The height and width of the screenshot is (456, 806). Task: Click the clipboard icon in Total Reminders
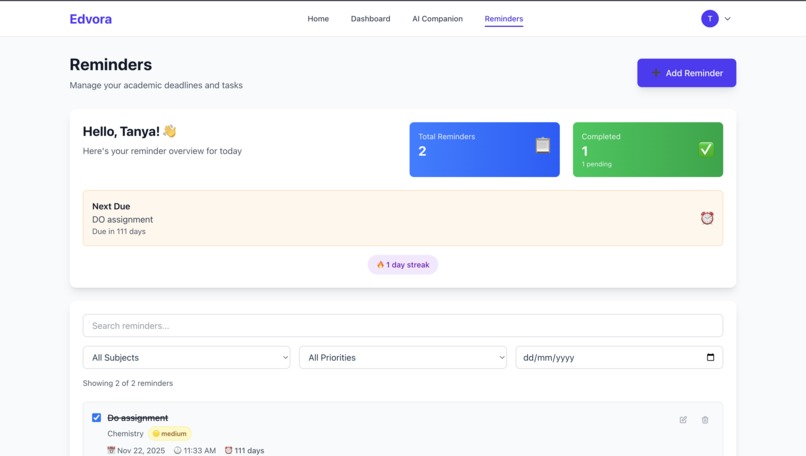pos(543,145)
